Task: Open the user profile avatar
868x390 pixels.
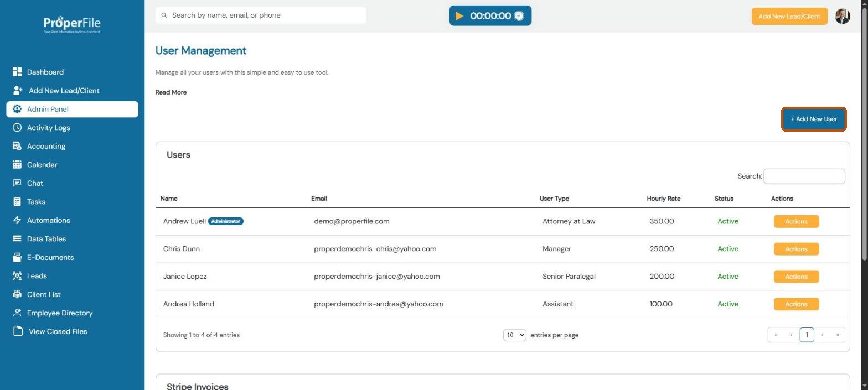Action: pos(843,16)
